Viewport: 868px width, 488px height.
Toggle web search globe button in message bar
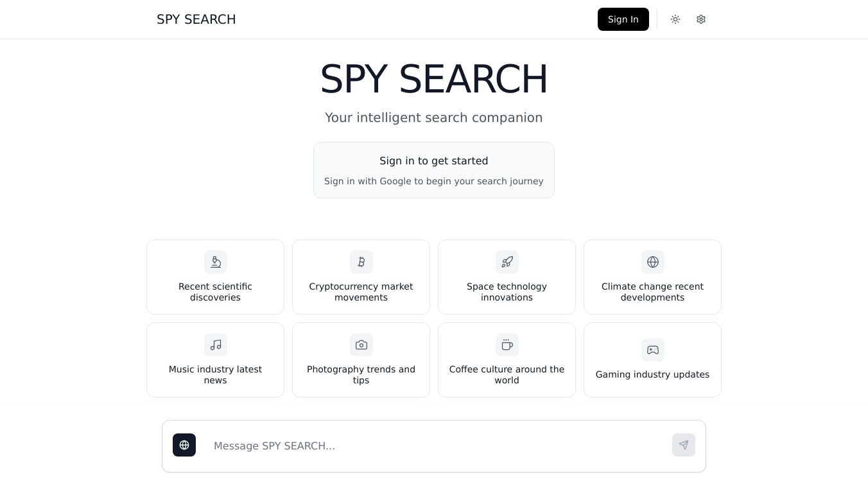[x=184, y=445]
